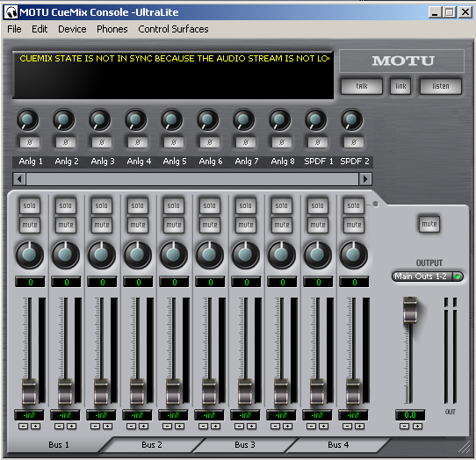Click the CueMix status message display

click(173, 75)
